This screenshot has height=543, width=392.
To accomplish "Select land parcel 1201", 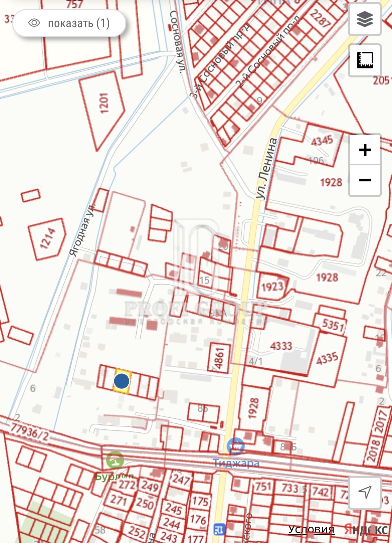I will [104, 103].
